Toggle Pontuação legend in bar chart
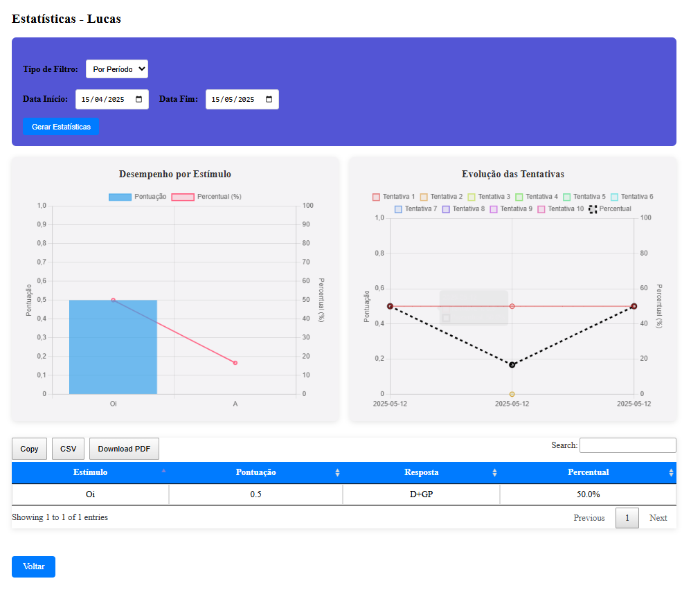The image size is (700, 590). tap(137, 197)
